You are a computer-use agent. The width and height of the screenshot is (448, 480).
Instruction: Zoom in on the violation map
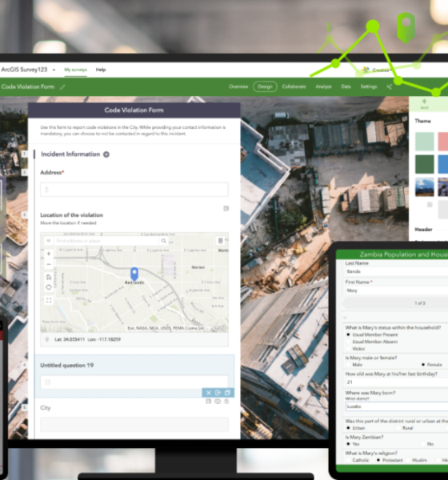49,254
